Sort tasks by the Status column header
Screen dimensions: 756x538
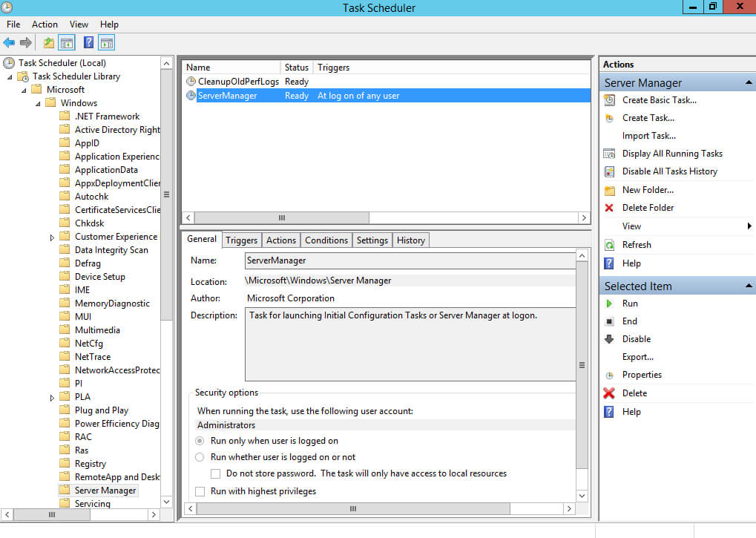297,68
